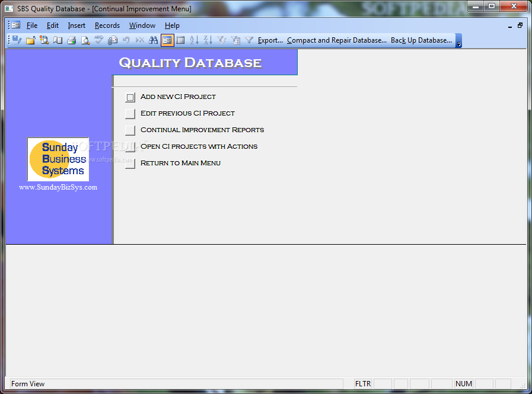Click the Delete Record icon
Image resolution: width=532 pixels, height=394 pixels.
[139, 40]
